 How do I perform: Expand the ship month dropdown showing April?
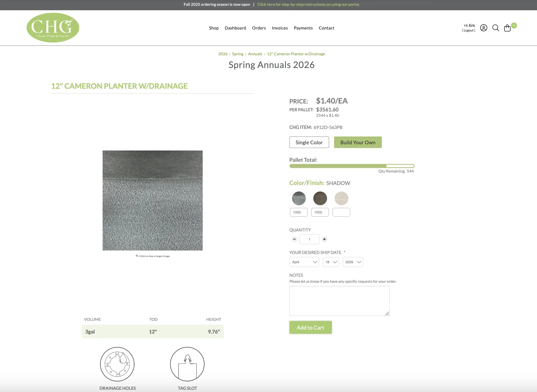tap(304, 262)
